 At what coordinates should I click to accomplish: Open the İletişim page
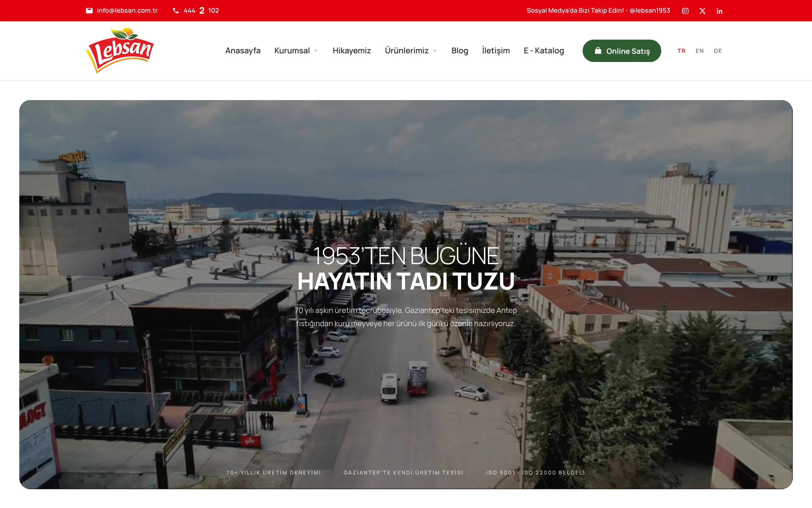tap(496, 51)
